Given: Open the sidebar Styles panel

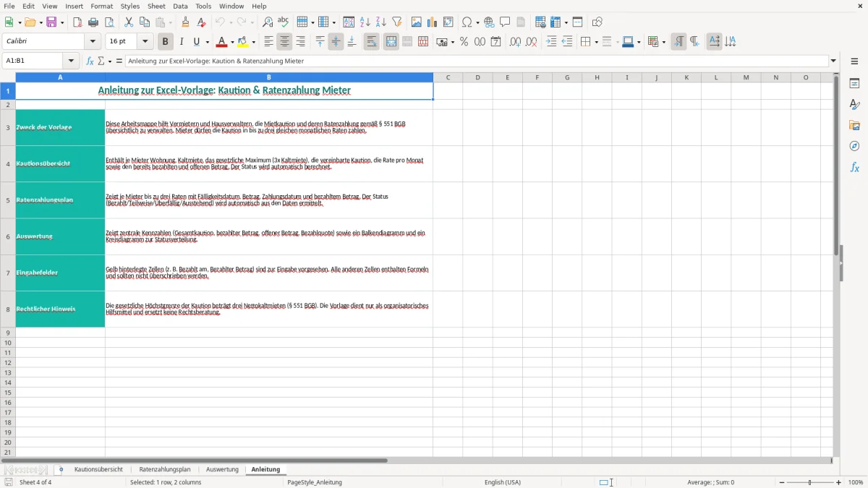Looking at the screenshot, I should (x=854, y=104).
